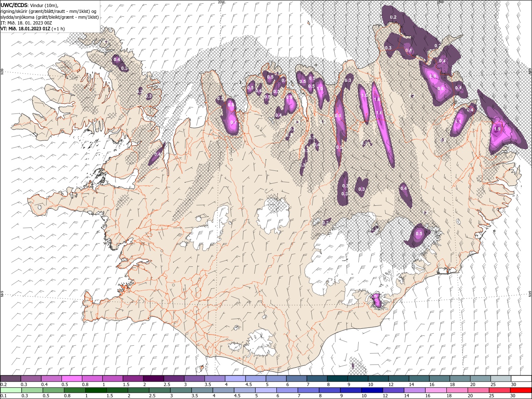Select top legend swatch above the 0.8 label
532x399 pixels.
[x=92, y=379]
